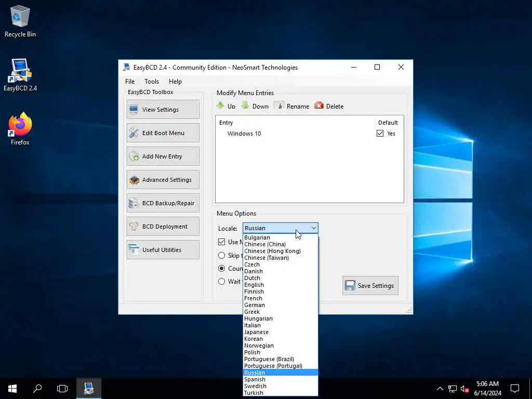The width and height of the screenshot is (532, 399).
Task: Open the Windows Start menu
Action: [12, 389]
